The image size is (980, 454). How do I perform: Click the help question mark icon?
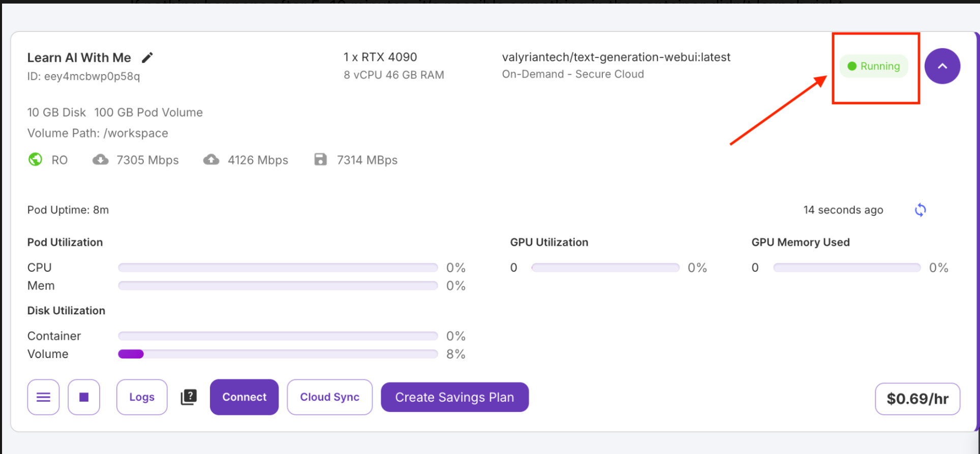[189, 397]
